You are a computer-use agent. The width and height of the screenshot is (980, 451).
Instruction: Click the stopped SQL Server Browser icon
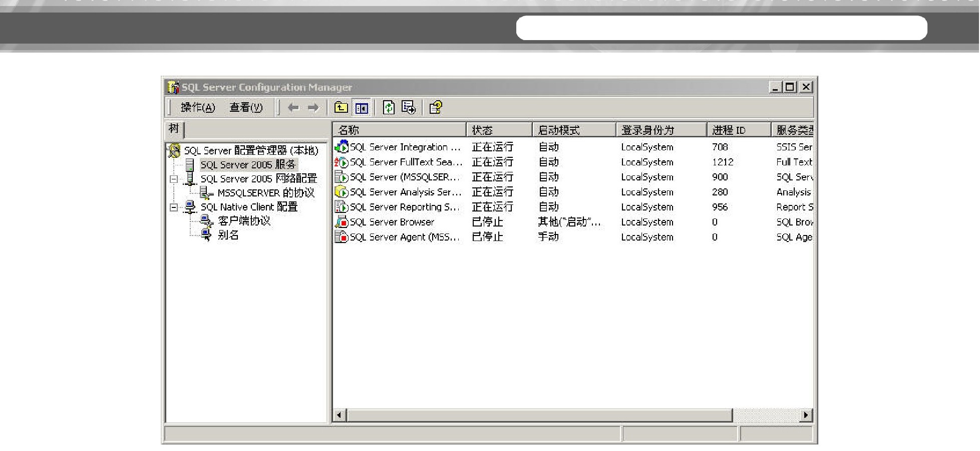click(342, 222)
